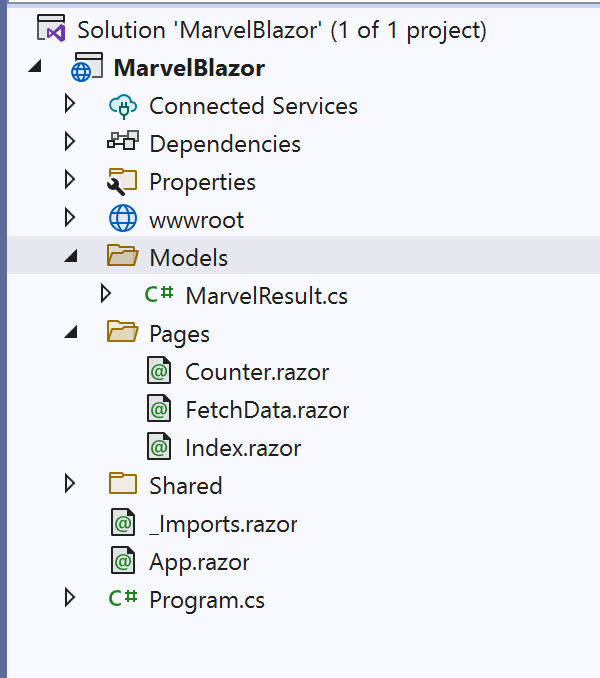Select the _Imports.razor file
The image size is (600, 678).
(x=223, y=524)
